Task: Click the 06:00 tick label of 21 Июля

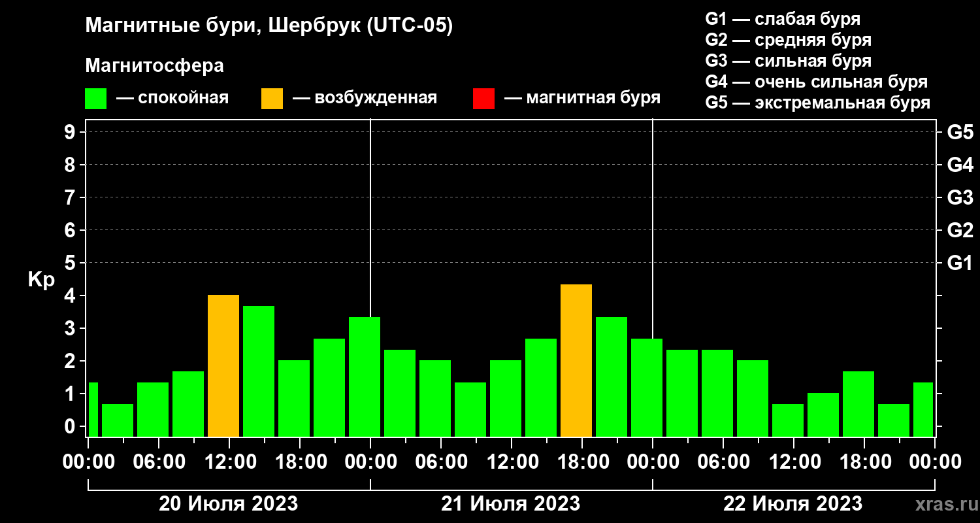Action: [x=441, y=462]
